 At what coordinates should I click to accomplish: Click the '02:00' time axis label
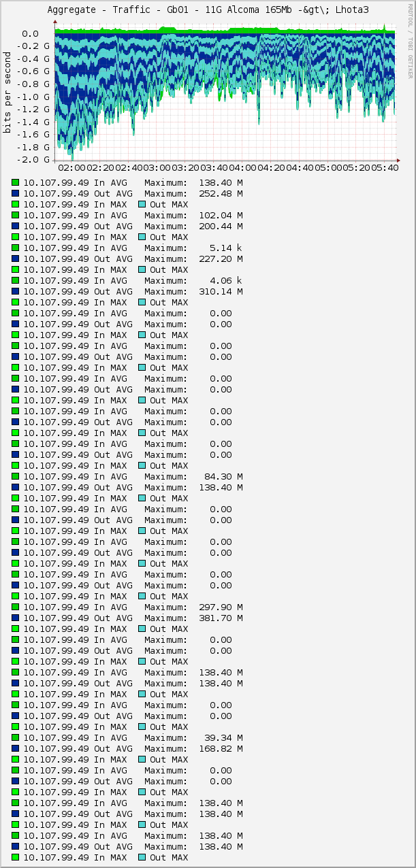71,168
